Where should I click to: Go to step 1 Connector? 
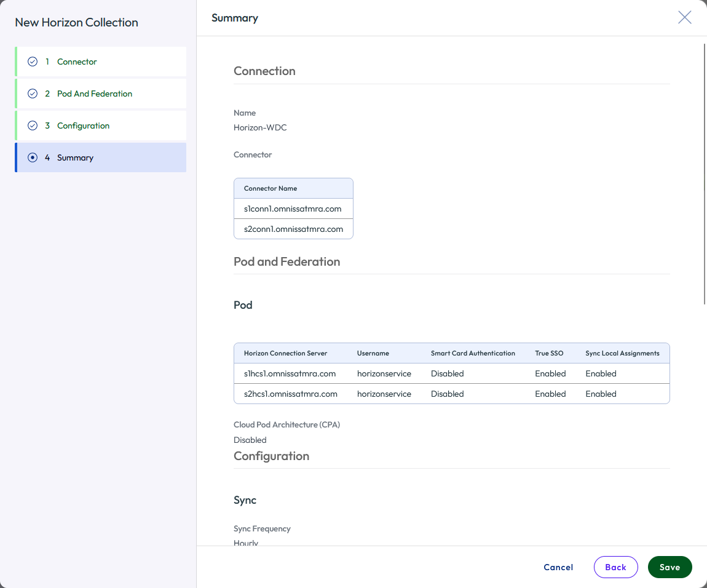tap(77, 62)
